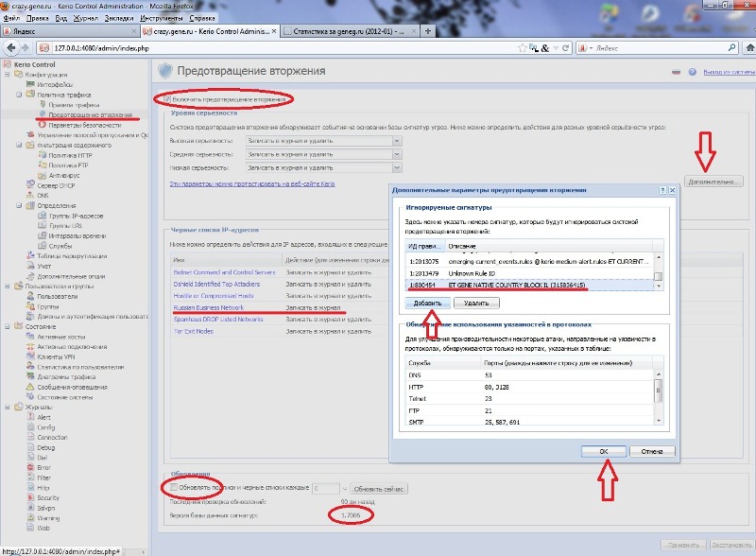This screenshot has height=556, width=756.
Task: Collapse Пользователи и группы node
Action: pos(8,287)
